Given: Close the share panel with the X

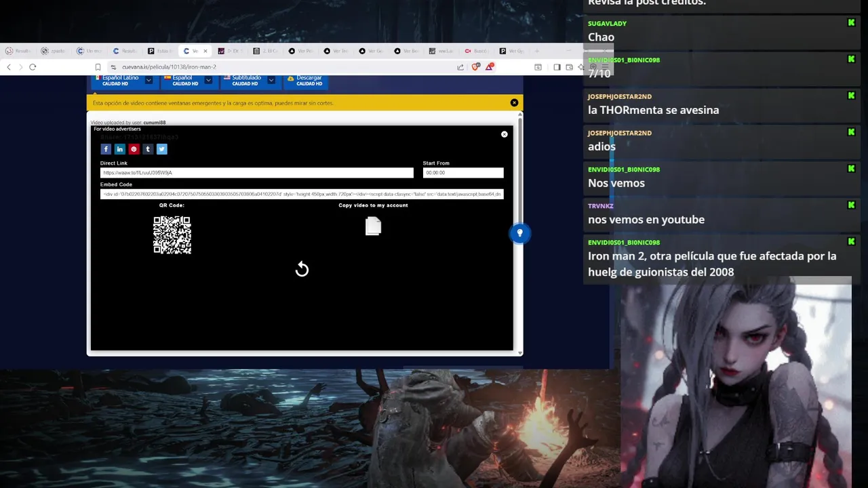Looking at the screenshot, I should pos(504,134).
